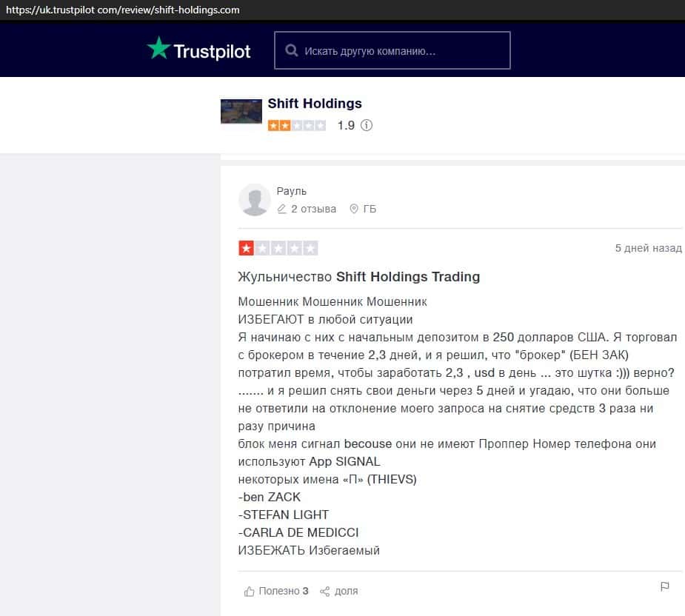The width and height of the screenshot is (685, 616).
Task: Open the Shift Holdings company thumbnail
Action: pyautogui.click(x=241, y=111)
